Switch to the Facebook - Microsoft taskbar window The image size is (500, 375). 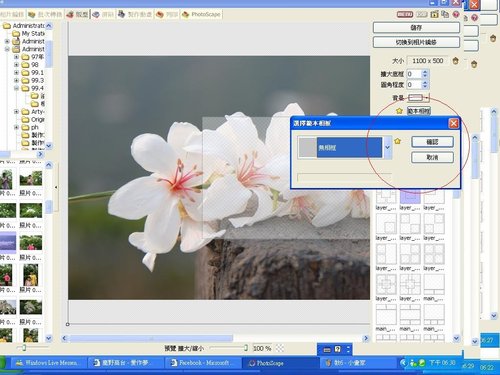click(x=203, y=363)
